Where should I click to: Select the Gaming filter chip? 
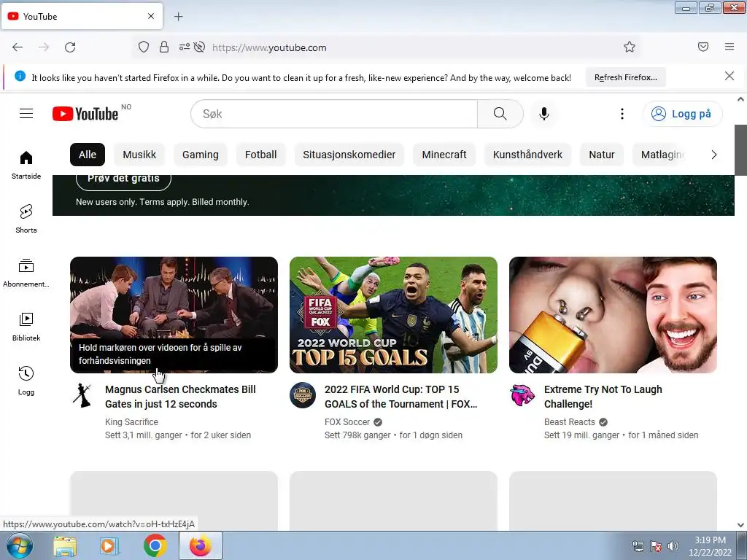(x=200, y=155)
